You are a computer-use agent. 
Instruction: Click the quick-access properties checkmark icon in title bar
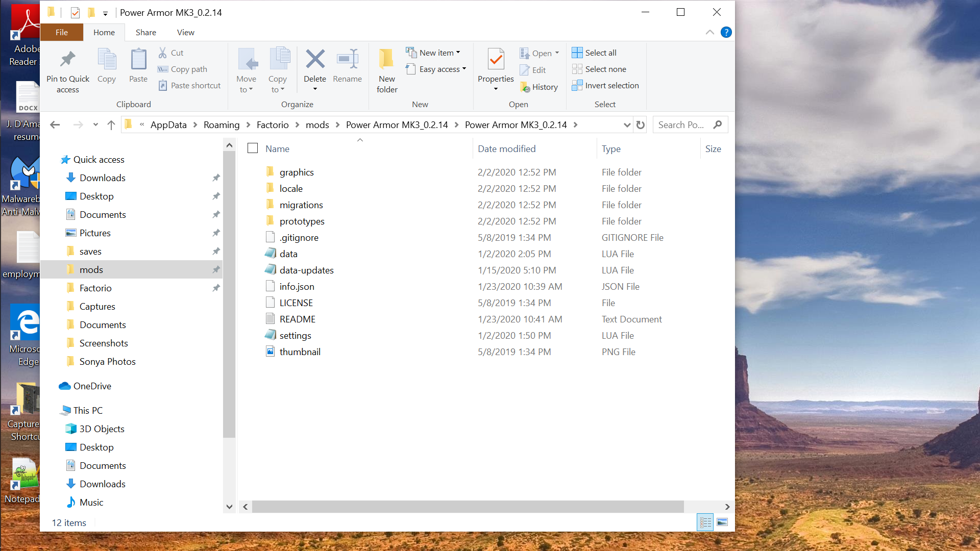pos(75,13)
